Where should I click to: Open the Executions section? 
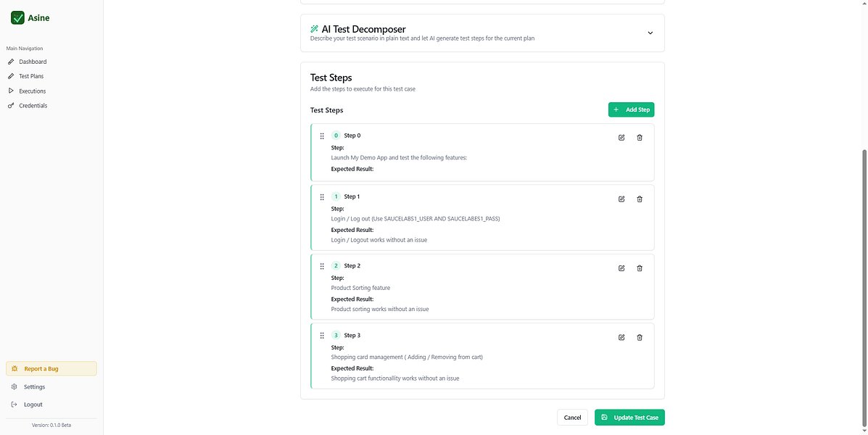(32, 91)
